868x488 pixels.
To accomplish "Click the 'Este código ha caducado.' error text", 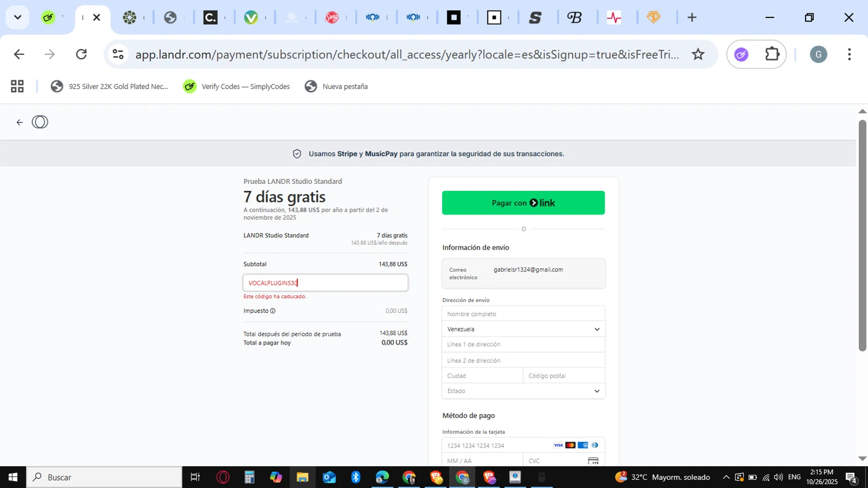I will (275, 297).
